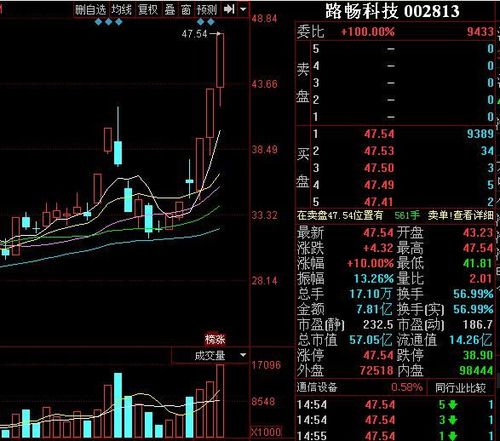Viewport: 500px width, 441px height.
Task: Click the 市盈(静) value 232.5
Action: tap(378, 324)
